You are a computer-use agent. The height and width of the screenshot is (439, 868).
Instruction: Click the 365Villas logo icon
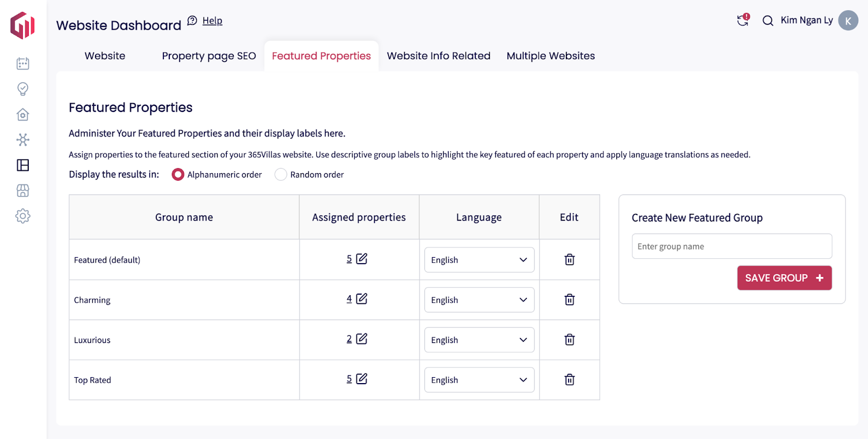click(22, 26)
